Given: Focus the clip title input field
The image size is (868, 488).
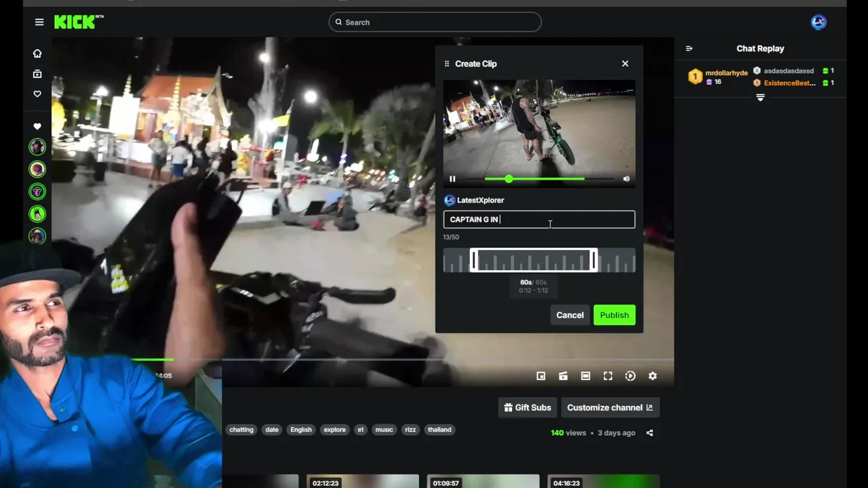Looking at the screenshot, I should coord(539,219).
